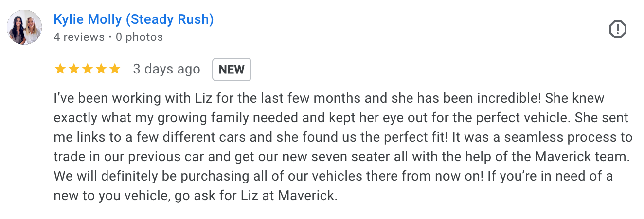Viewport: 644px width, 219px height.
Task: Click the "0 photos" count text
Action: tap(139, 37)
